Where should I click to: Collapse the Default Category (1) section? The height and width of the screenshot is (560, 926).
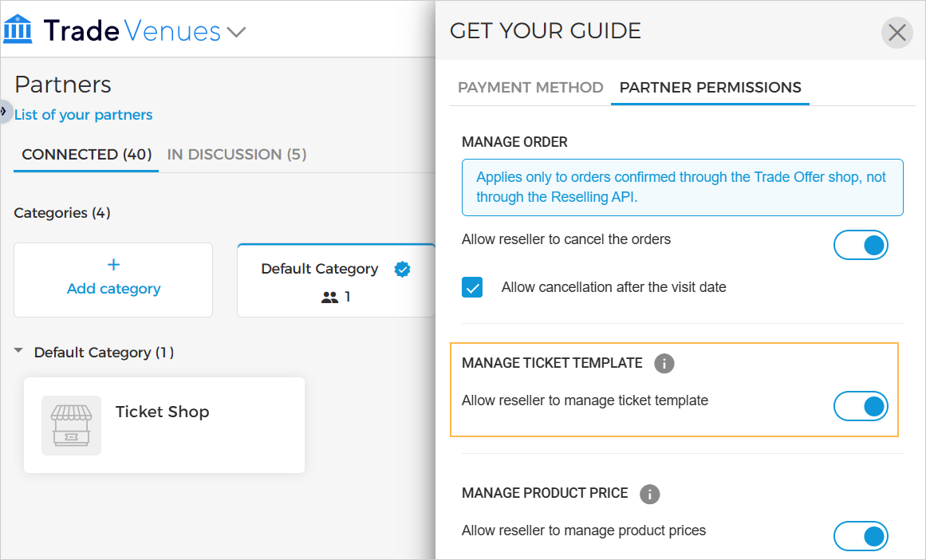coord(19,352)
